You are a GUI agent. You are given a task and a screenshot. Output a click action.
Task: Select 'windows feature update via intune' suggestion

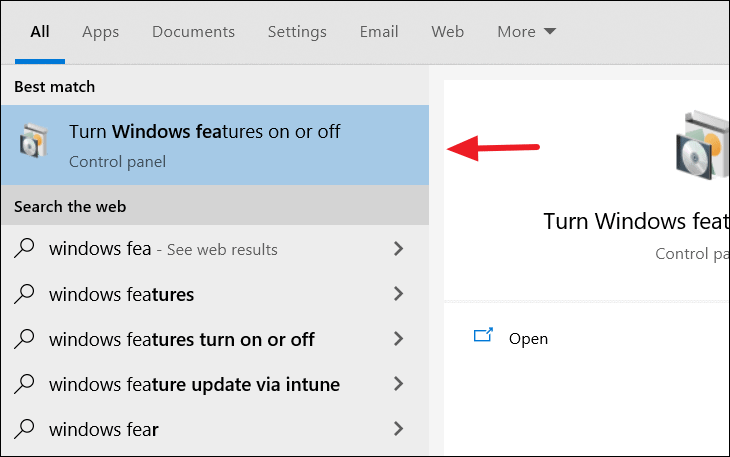[x=215, y=384]
